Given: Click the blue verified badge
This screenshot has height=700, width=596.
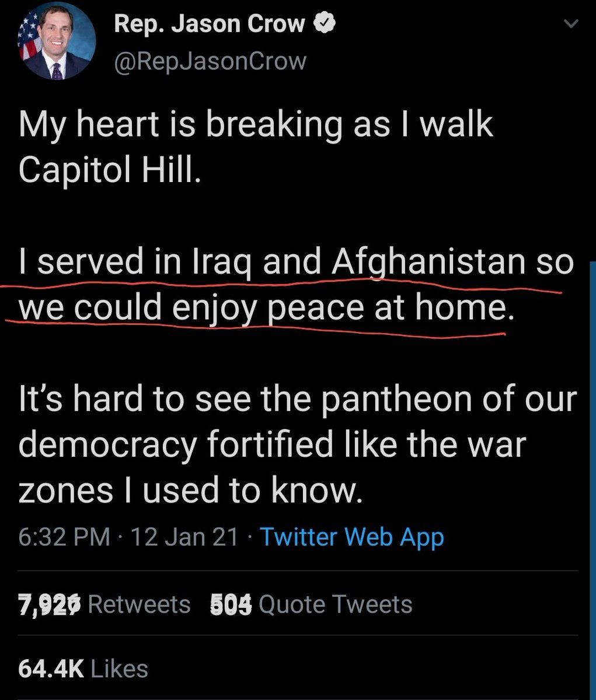Looking at the screenshot, I should coord(324,24).
